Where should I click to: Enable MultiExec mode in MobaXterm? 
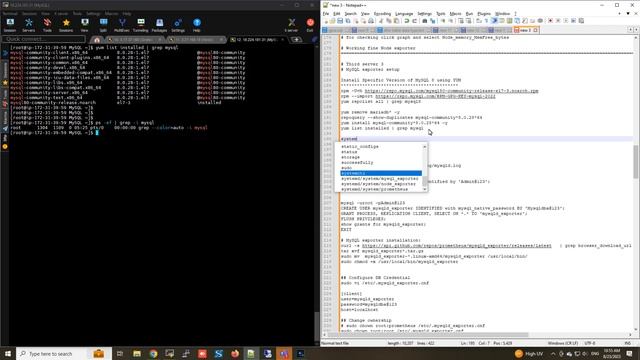click(122, 25)
